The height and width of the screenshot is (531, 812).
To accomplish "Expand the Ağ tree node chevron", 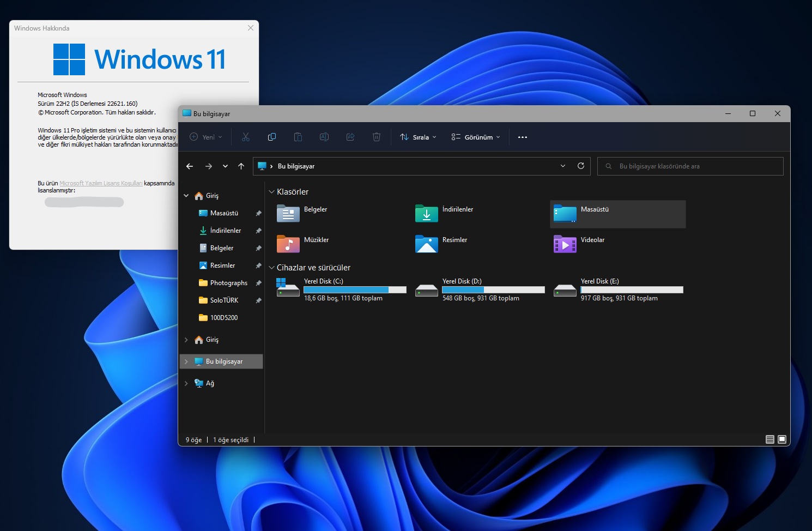I will click(186, 383).
